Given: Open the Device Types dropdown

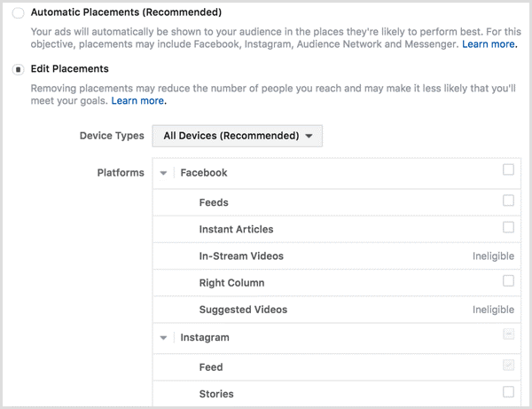Looking at the screenshot, I should [238, 136].
